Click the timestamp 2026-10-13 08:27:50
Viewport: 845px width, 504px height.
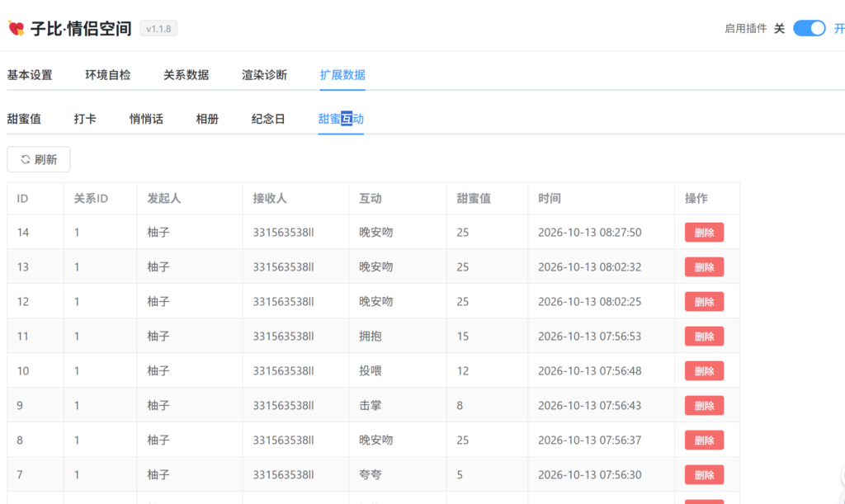pyautogui.click(x=589, y=233)
